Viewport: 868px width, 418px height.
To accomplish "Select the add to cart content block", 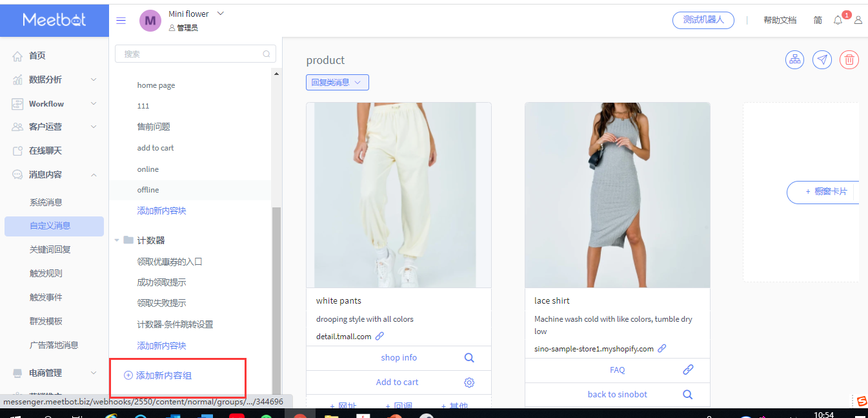I will [156, 148].
